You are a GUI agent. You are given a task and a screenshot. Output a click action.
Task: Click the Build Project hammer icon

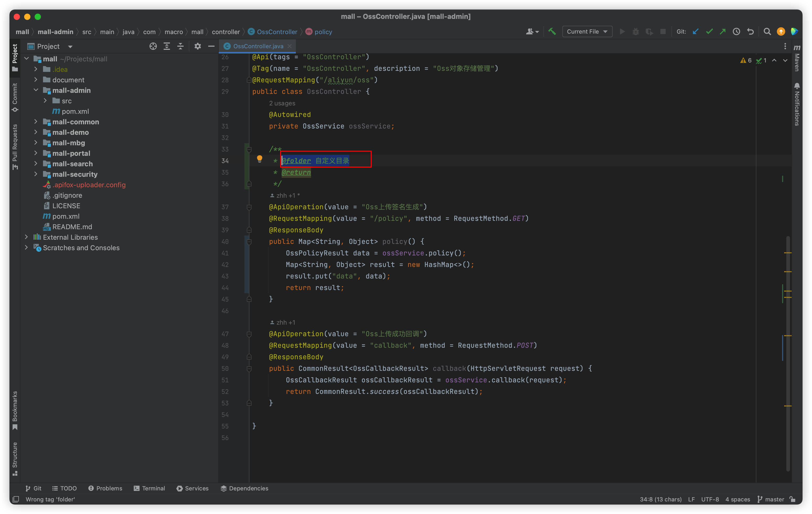pyautogui.click(x=552, y=31)
